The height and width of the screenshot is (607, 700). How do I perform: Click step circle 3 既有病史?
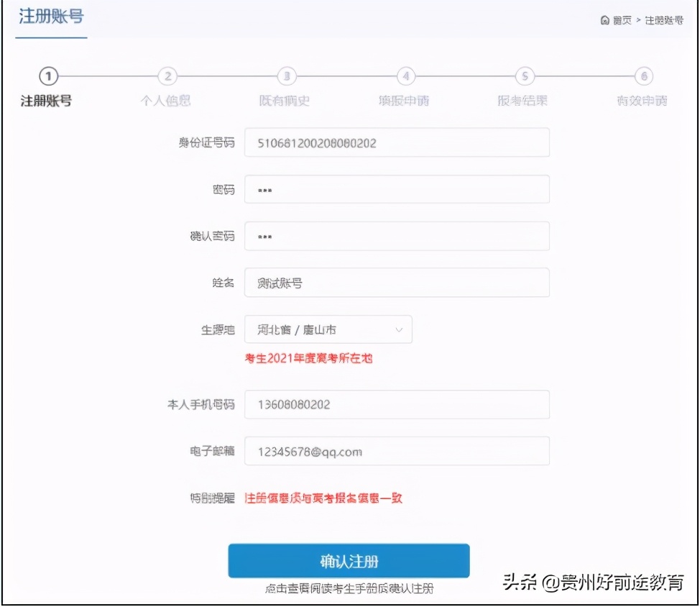pos(287,77)
